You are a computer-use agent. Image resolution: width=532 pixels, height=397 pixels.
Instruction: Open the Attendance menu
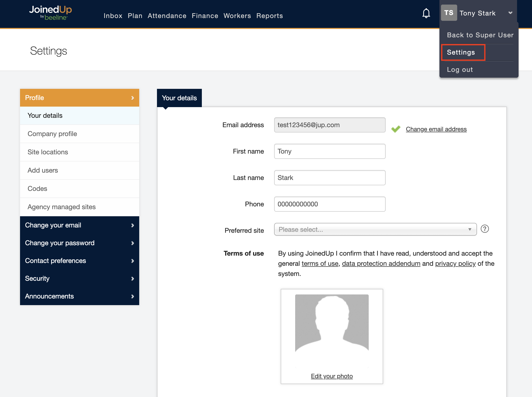tap(167, 16)
